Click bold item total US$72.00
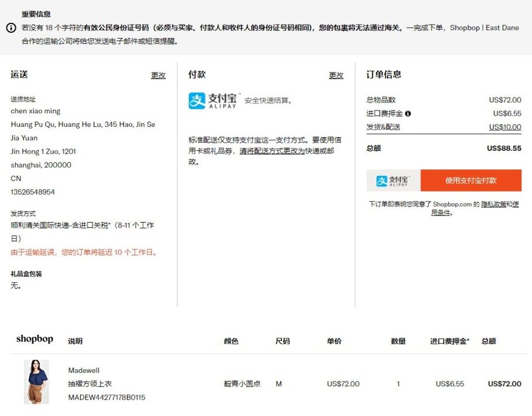Viewport: 532px width, 416px height. coord(505,384)
